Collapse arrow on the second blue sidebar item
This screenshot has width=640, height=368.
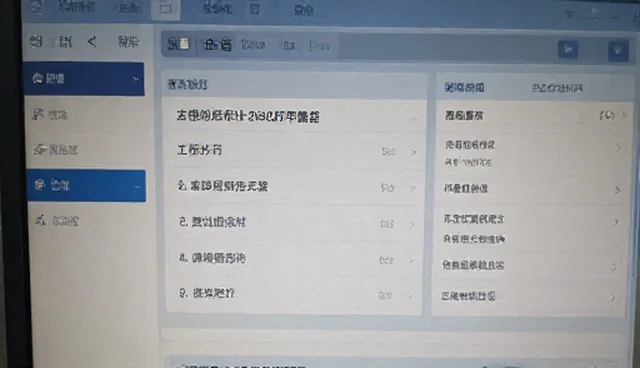pyautogui.click(x=137, y=186)
